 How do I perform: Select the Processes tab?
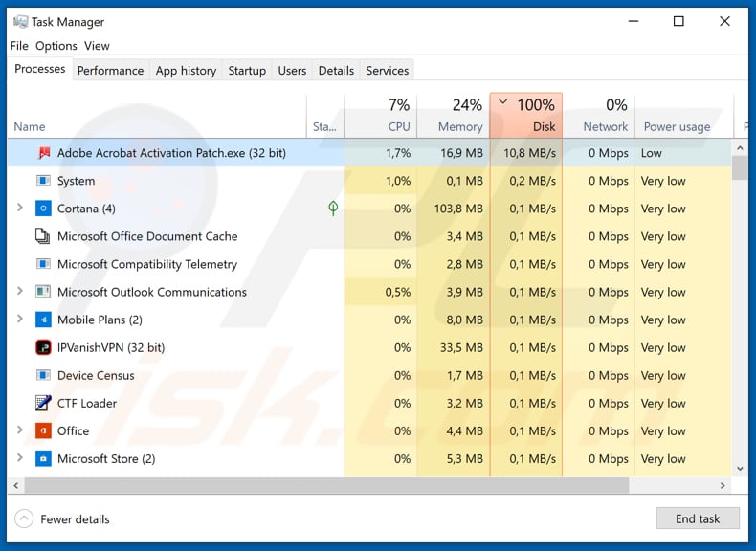(40, 69)
